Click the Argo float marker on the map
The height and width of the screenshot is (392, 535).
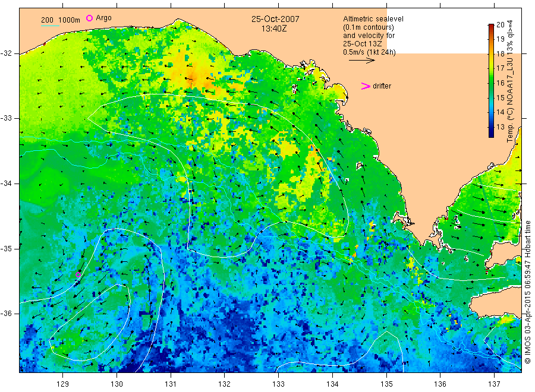(78, 275)
